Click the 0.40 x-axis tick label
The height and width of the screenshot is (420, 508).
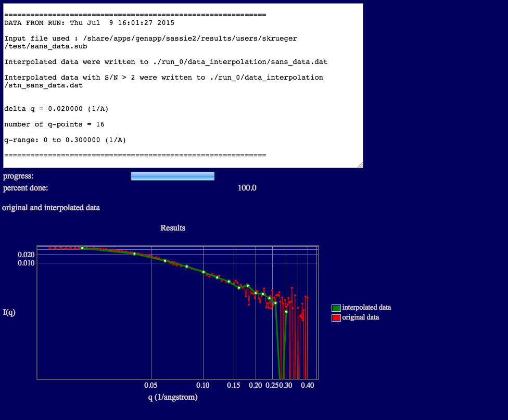click(308, 385)
